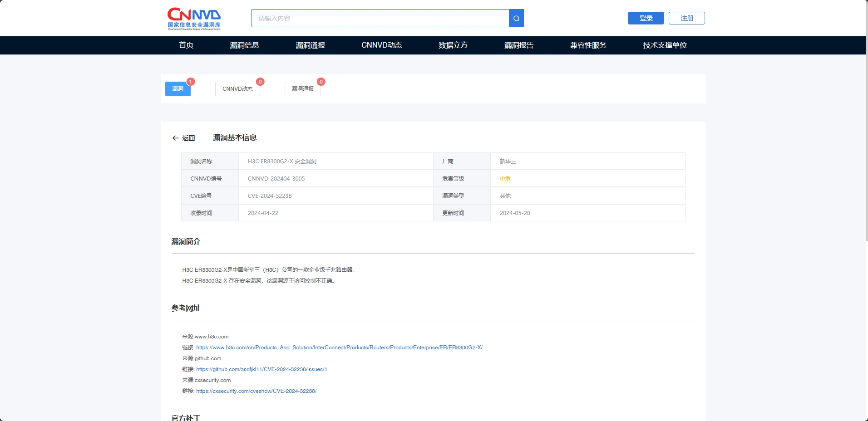Click the 来源:cxsecurity.com source line
This screenshot has height=421, width=868.
tap(207, 380)
